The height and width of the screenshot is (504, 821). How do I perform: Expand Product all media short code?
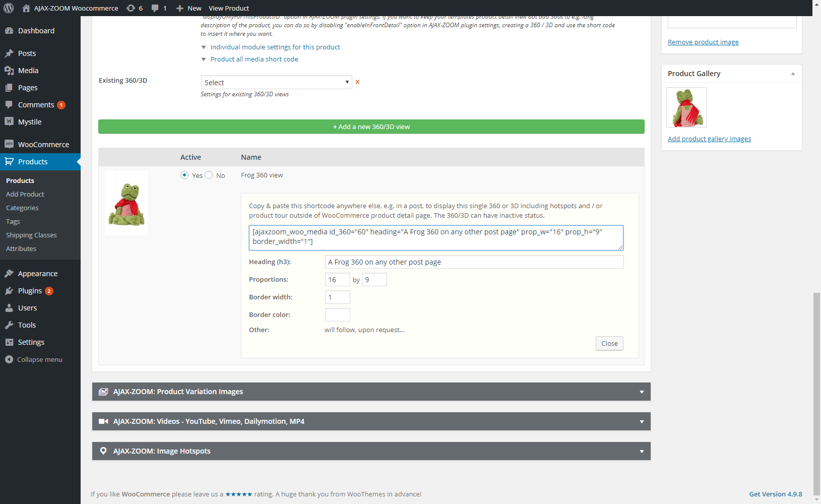(254, 59)
